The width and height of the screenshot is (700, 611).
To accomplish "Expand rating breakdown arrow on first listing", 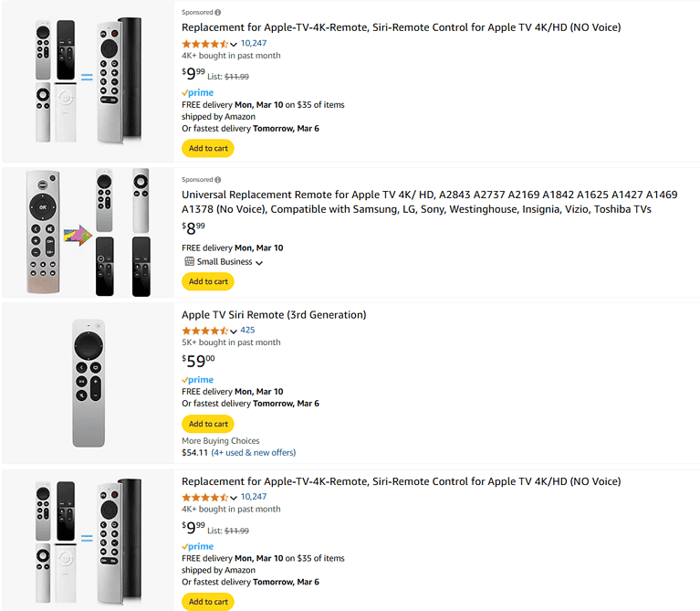I will [x=234, y=44].
